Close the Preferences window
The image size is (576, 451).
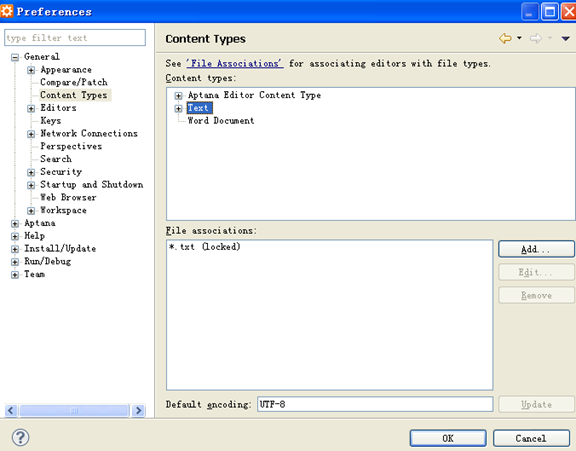(569, 12)
